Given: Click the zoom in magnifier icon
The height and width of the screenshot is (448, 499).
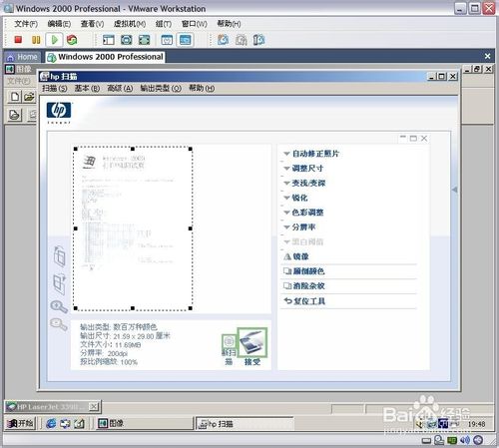Looking at the screenshot, I should pos(59,306).
